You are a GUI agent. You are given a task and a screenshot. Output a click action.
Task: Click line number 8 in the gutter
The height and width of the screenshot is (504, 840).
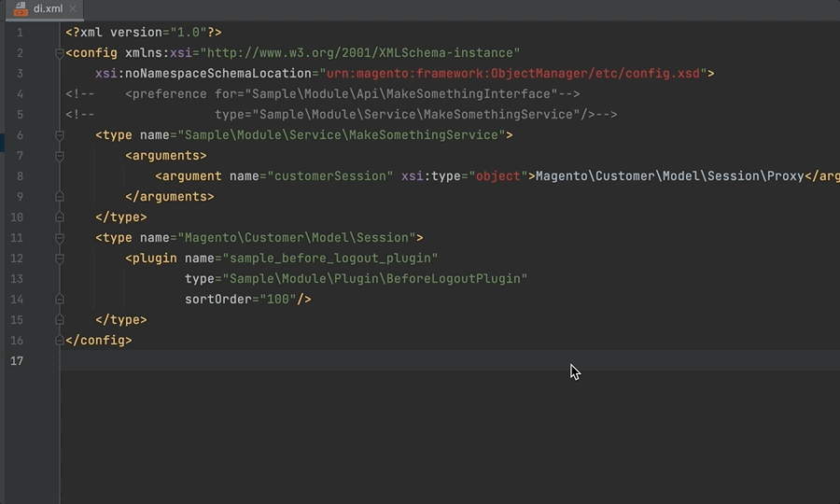[x=20, y=176]
